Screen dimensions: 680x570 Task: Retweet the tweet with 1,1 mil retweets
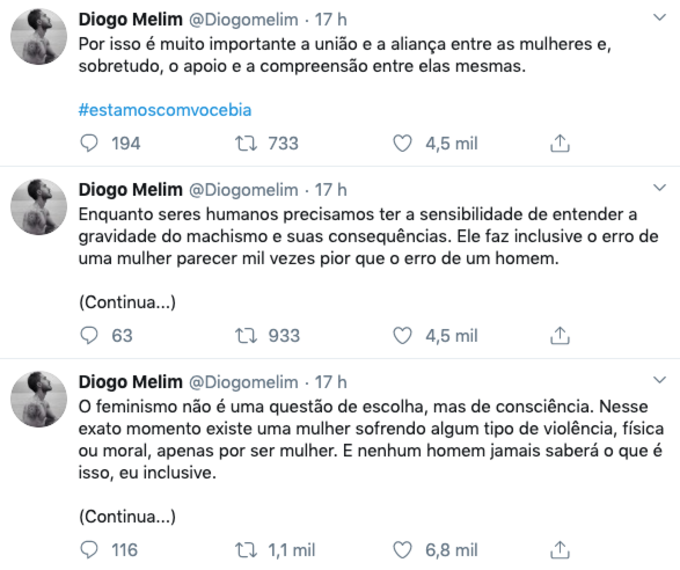point(243,549)
